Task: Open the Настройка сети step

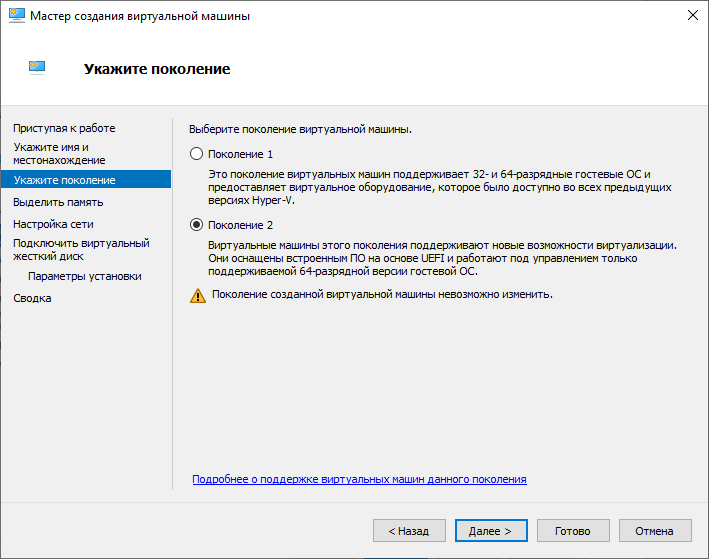Action: [53, 224]
